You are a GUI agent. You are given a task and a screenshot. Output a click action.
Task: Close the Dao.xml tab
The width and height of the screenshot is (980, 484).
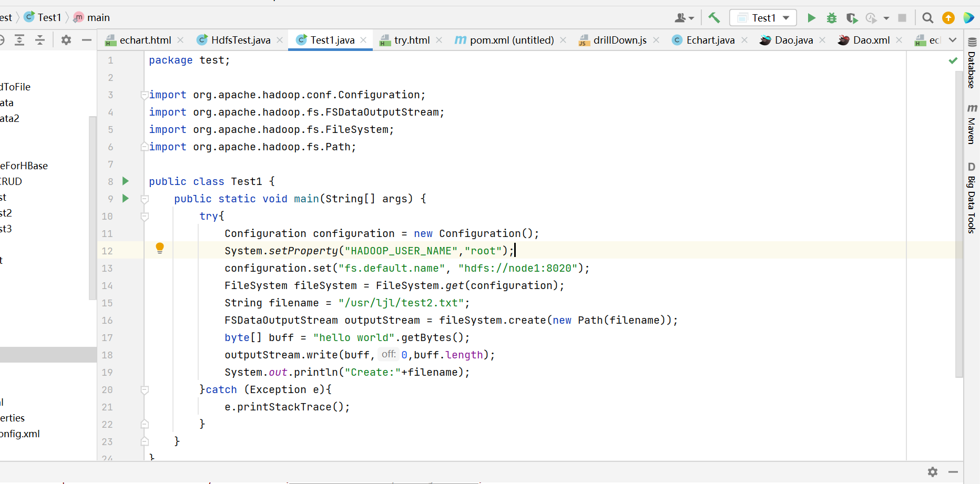[899, 40]
